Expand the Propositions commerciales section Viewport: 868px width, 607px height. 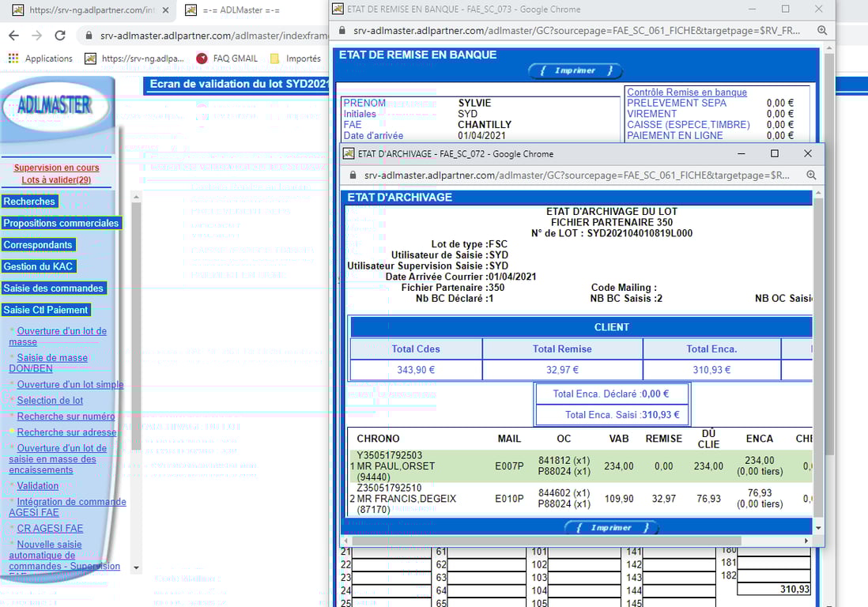pos(61,223)
